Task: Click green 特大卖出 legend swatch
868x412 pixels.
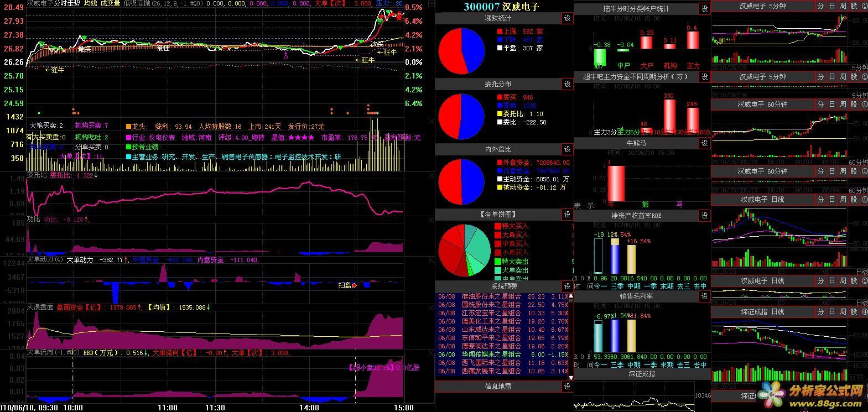Action: pyautogui.click(x=498, y=261)
